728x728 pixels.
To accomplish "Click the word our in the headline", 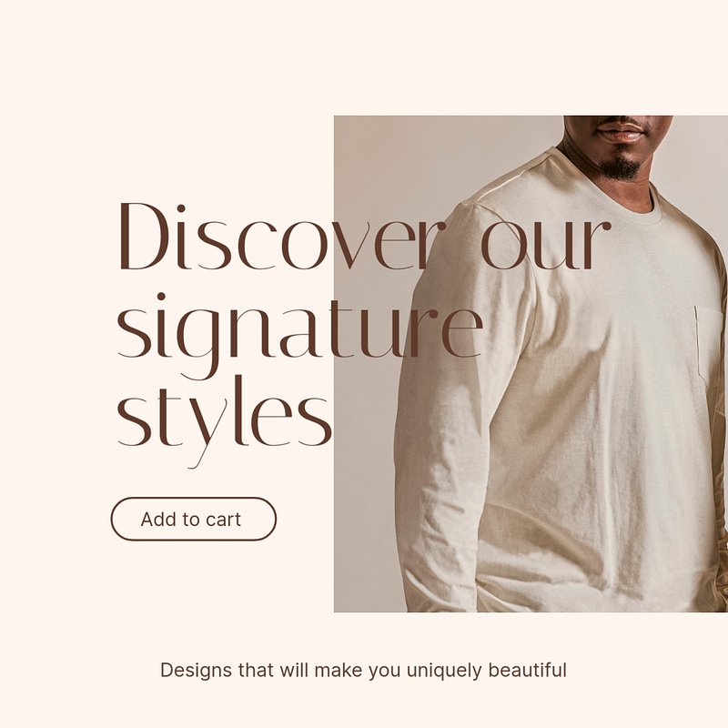I will point(546,244).
